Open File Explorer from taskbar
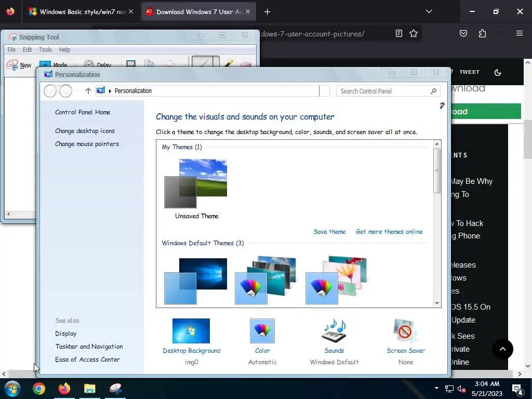The image size is (532, 399). pos(90,389)
